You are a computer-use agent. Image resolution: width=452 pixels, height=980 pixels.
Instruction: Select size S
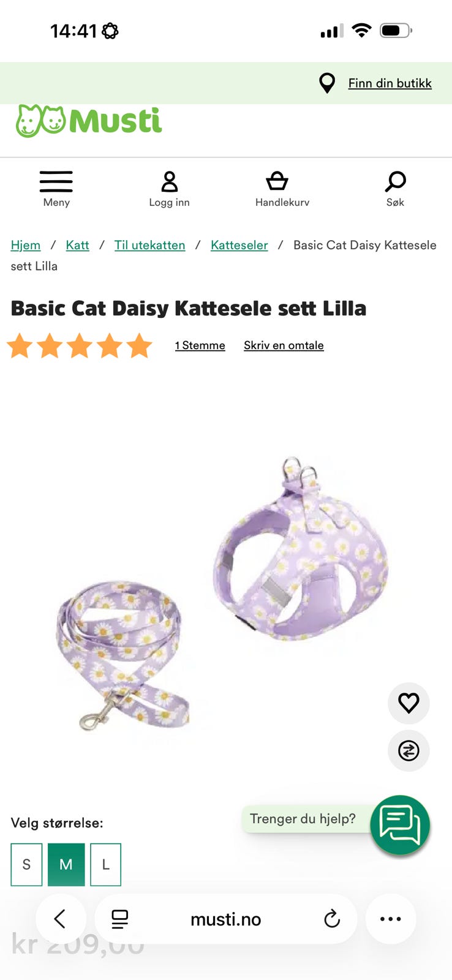(26, 864)
